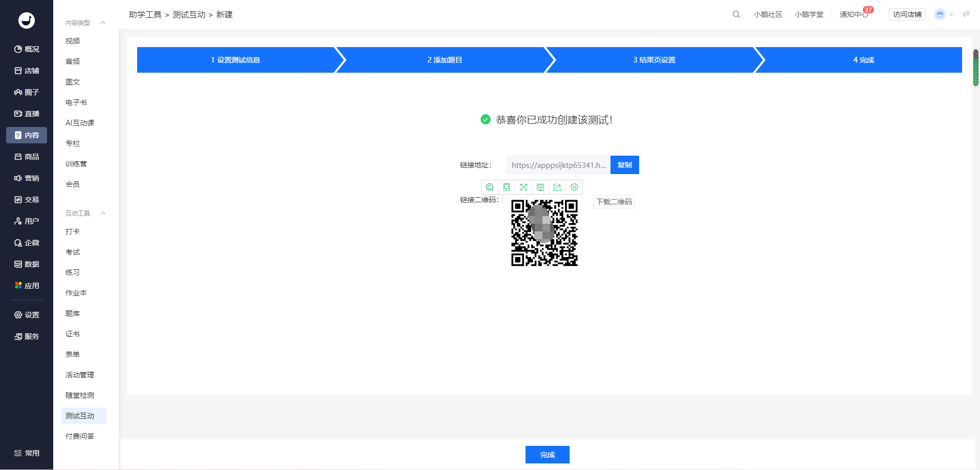Open 店铺 in the dark sidebar
The width and height of the screenshot is (980, 470).
pos(27,71)
